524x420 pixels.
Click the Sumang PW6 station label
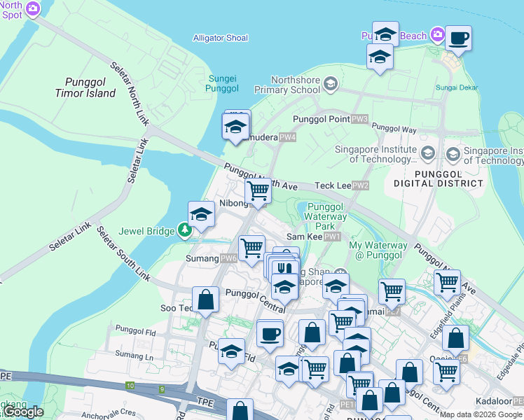tap(211, 258)
